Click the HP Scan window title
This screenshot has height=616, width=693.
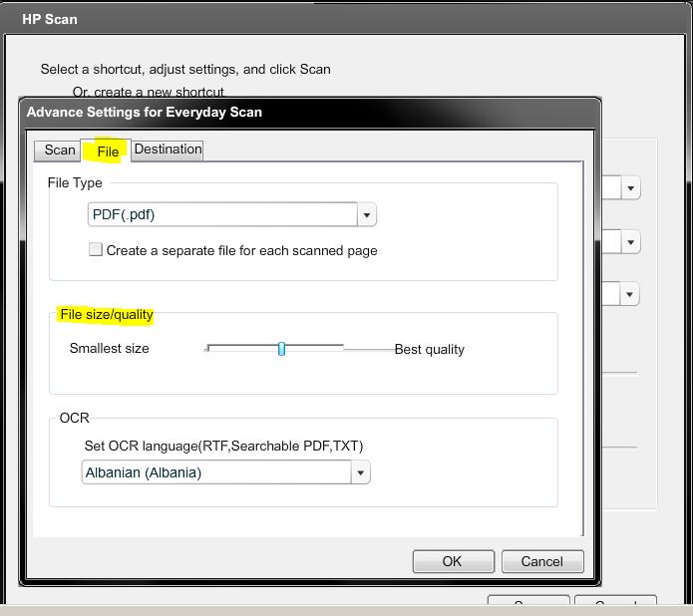pos(50,20)
